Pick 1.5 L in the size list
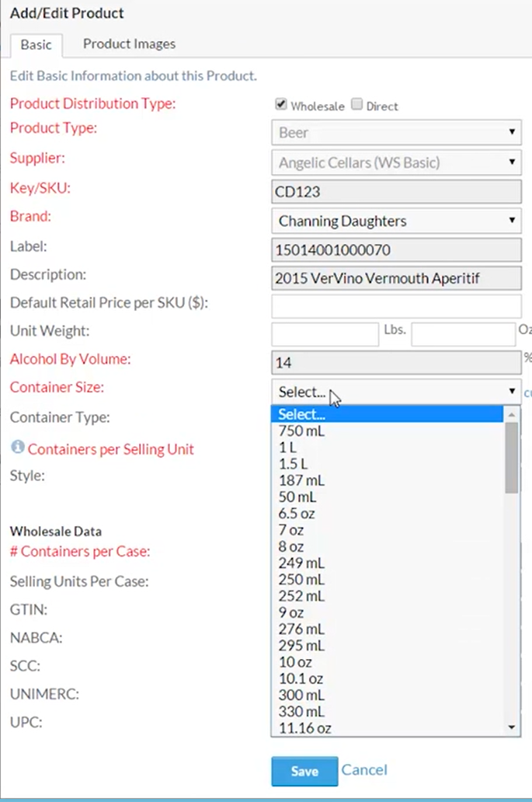The width and height of the screenshot is (532, 802). 292,464
